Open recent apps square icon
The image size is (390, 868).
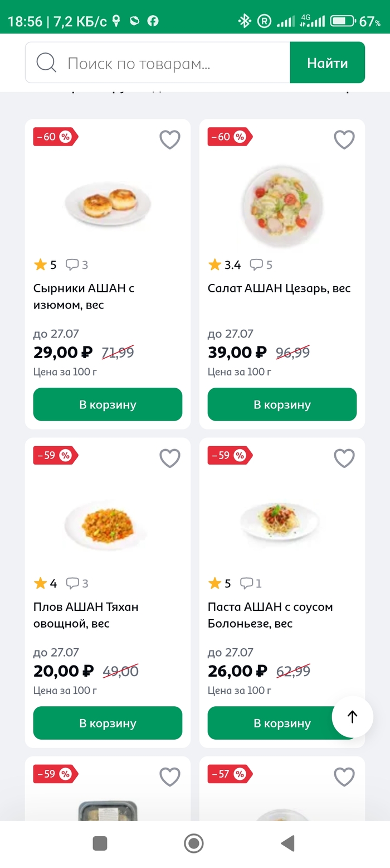[x=100, y=843]
